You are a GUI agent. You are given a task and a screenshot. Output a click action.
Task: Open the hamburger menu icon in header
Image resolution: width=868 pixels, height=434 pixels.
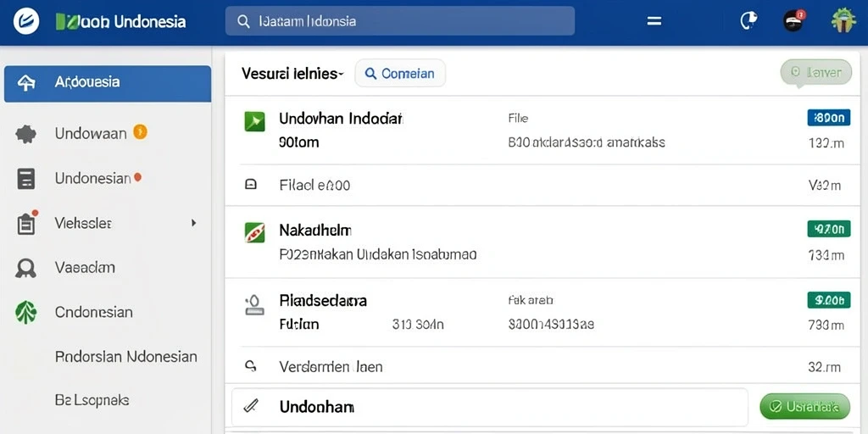tap(654, 21)
